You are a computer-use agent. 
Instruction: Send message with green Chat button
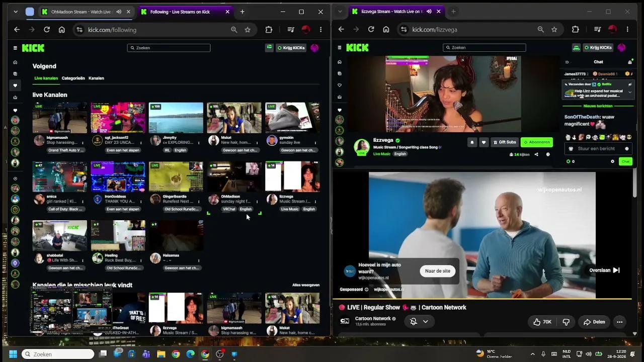click(x=625, y=161)
